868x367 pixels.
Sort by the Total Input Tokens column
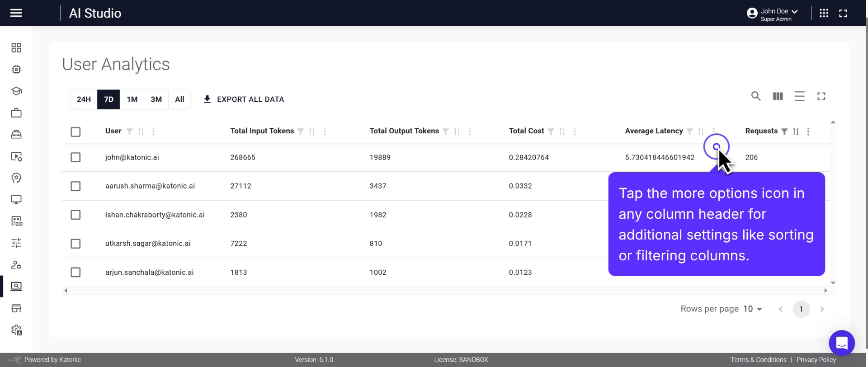[x=312, y=132]
